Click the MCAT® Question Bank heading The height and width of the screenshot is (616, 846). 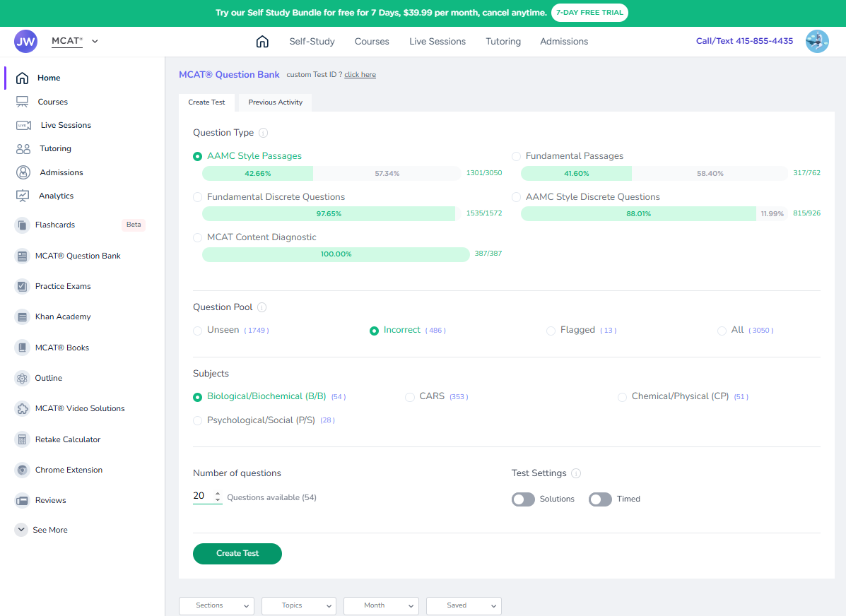click(229, 75)
